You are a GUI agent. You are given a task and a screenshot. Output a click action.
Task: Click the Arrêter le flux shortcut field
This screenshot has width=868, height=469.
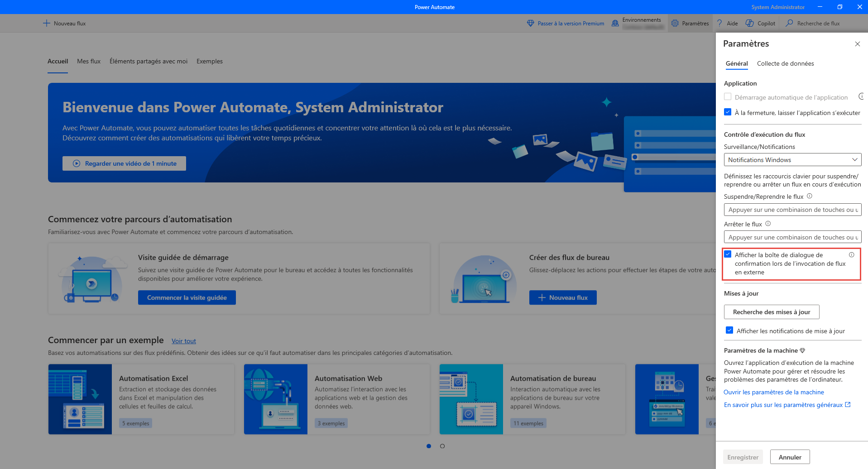(792, 237)
